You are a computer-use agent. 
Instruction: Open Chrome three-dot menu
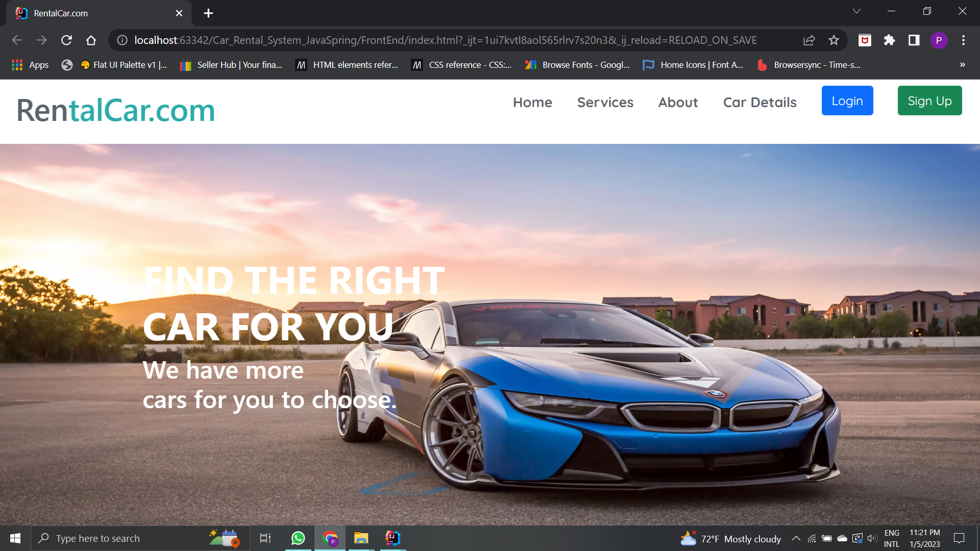coord(963,40)
